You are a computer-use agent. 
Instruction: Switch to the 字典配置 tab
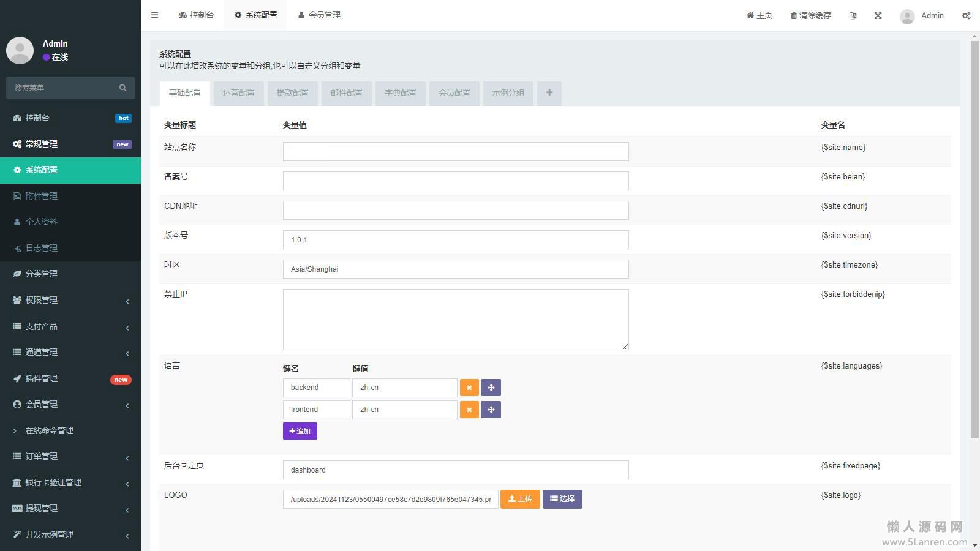(400, 93)
